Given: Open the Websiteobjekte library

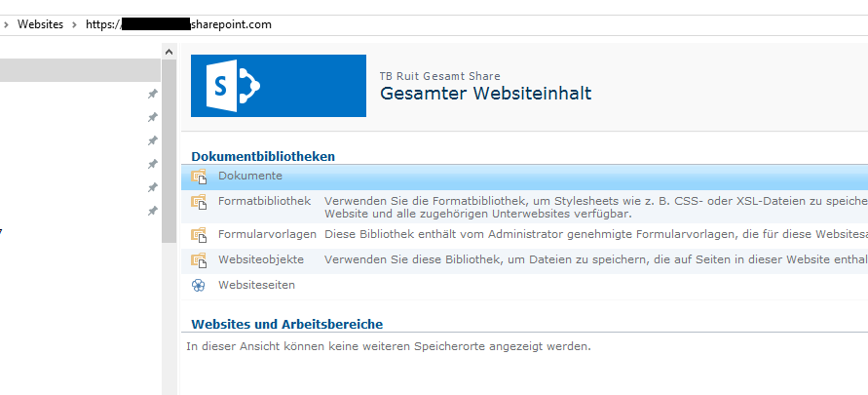Looking at the screenshot, I should tap(261, 259).
